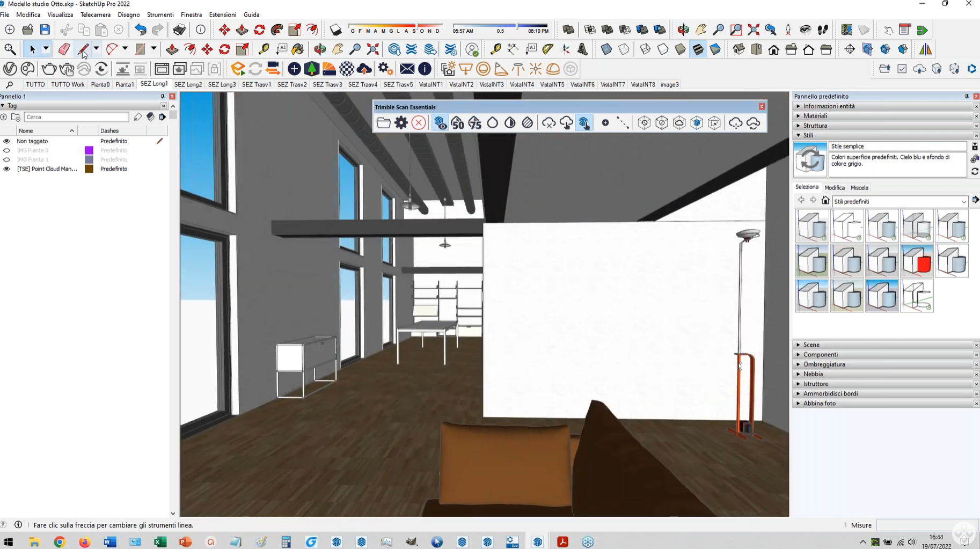Switch to the SEZ Trasv1 scene tab
980x549 pixels.
point(256,85)
